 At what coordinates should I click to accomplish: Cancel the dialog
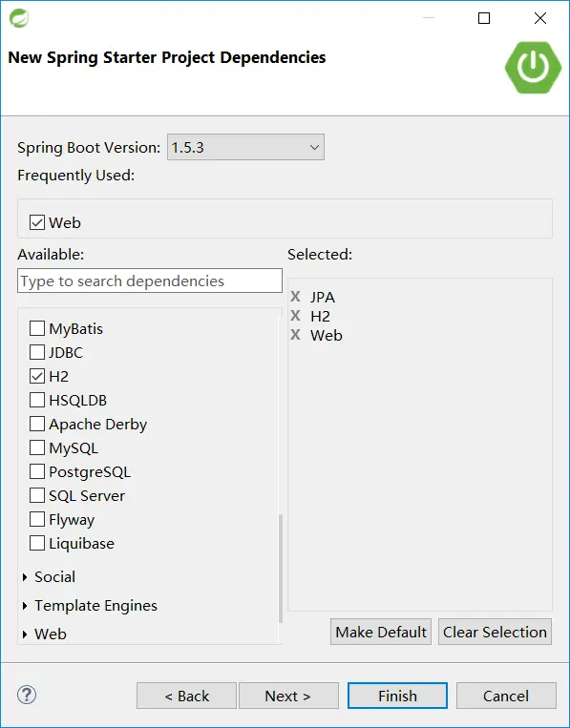click(506, 696)
